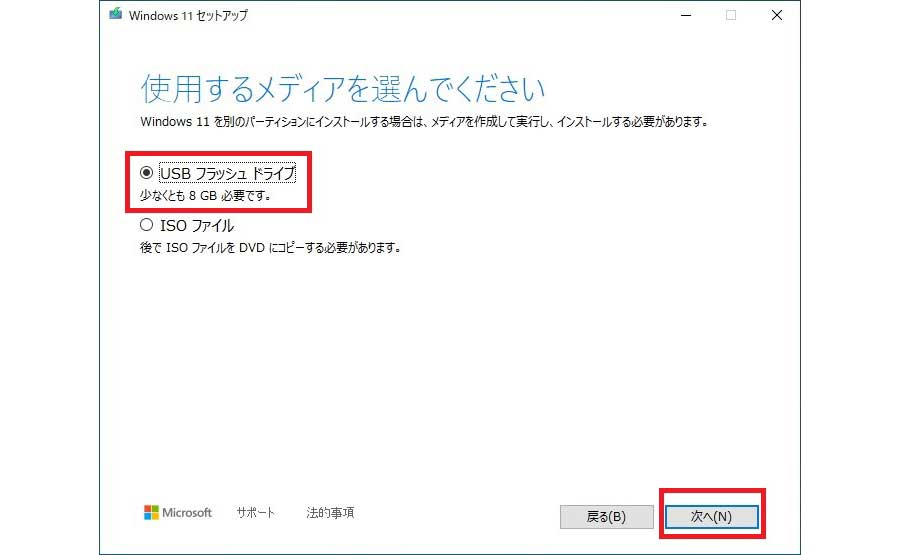
Task: Open the 法的事項 link
Action: [330, 513]
